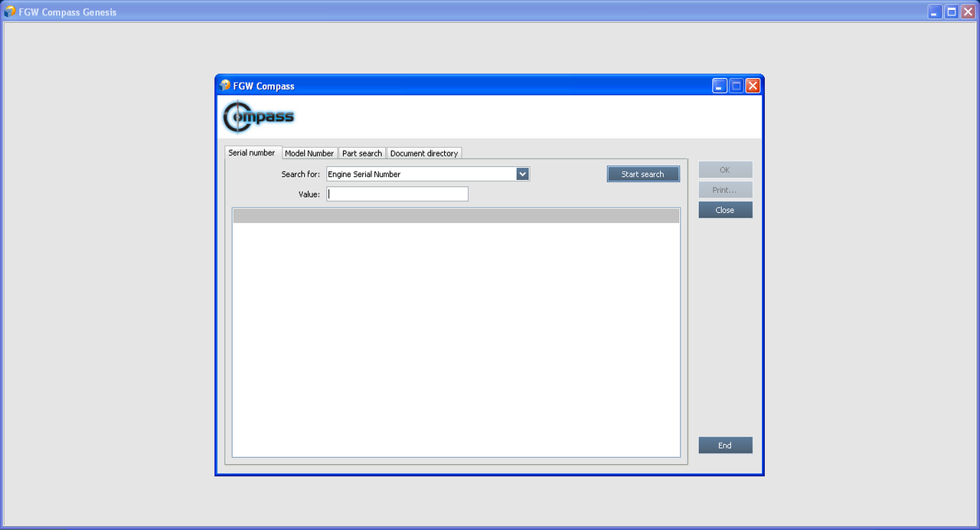The image size is (980, 530).
Task: Click the Compass logo image
Action: (x=259, y=117)
